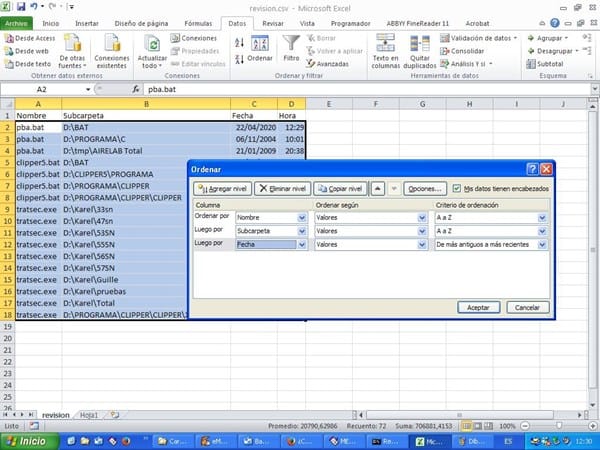Open Texto en columnas tool
Image resolution: width=600 pixels, height=450 pixels.
[x=387, y=50]
